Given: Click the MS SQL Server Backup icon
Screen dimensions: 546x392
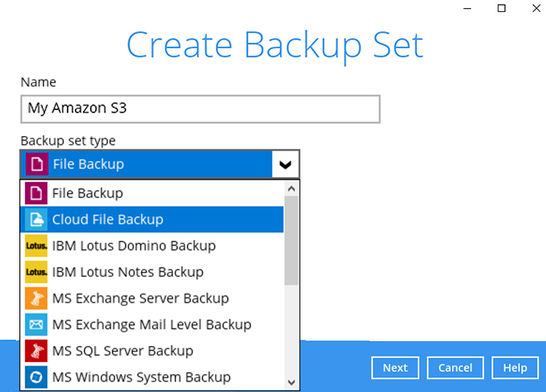Looking at the screenshot, I should pyautogui.click(x=36, y=351).
